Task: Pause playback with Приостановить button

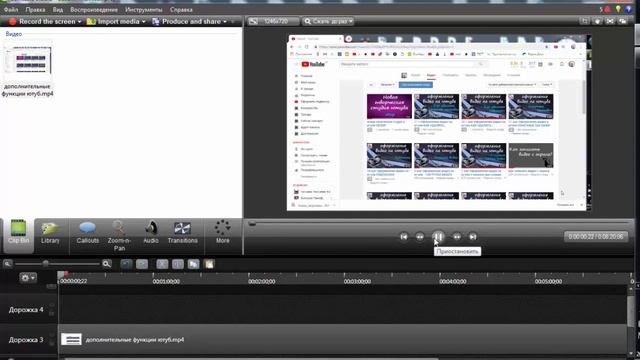Action: [438, 237]
